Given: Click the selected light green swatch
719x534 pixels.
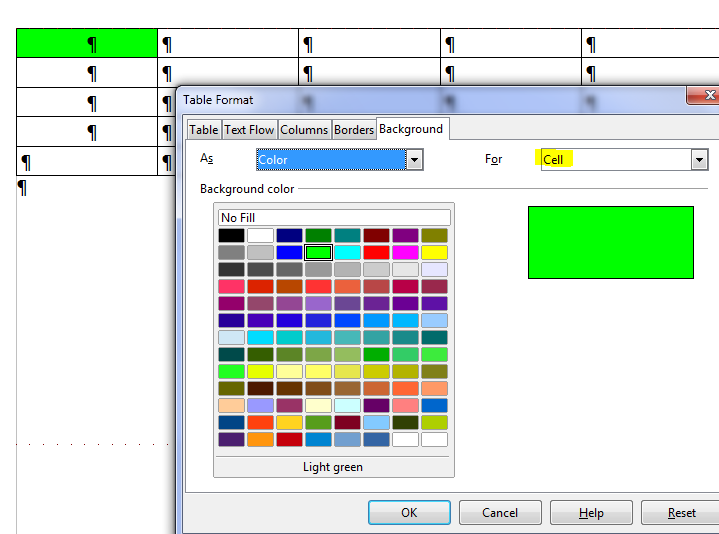Looking at the screenshot, I should (x=318, y=253).
